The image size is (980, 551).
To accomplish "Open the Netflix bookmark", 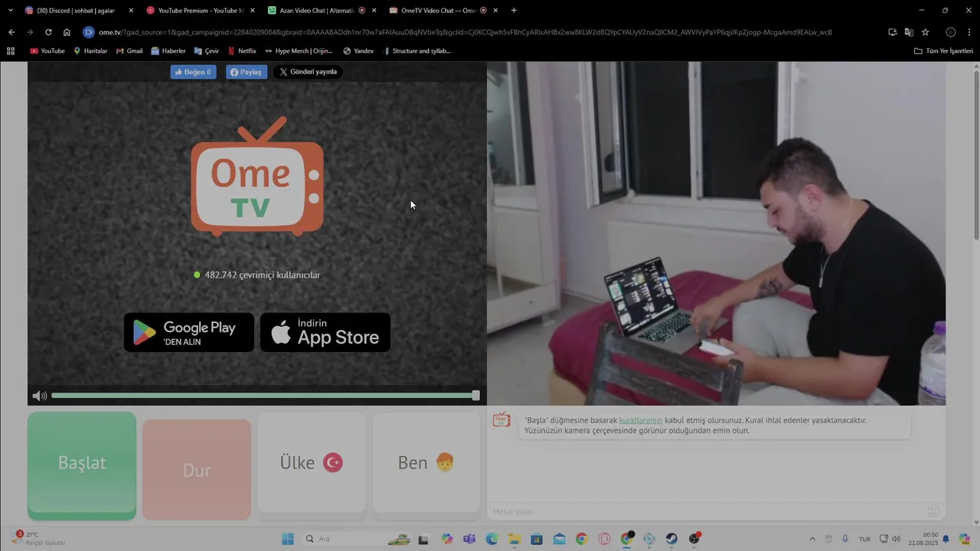I will (x=242, y=51).
